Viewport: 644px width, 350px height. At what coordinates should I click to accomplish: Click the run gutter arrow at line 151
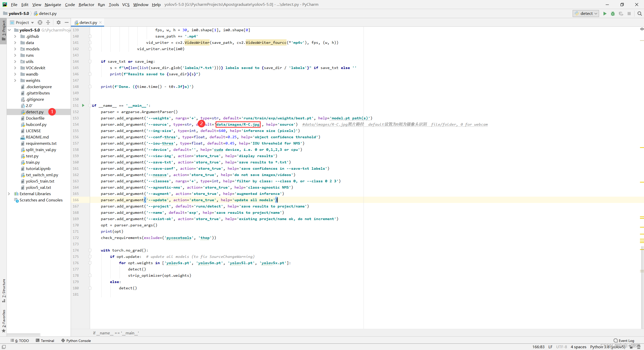click(x=83, y=106)
